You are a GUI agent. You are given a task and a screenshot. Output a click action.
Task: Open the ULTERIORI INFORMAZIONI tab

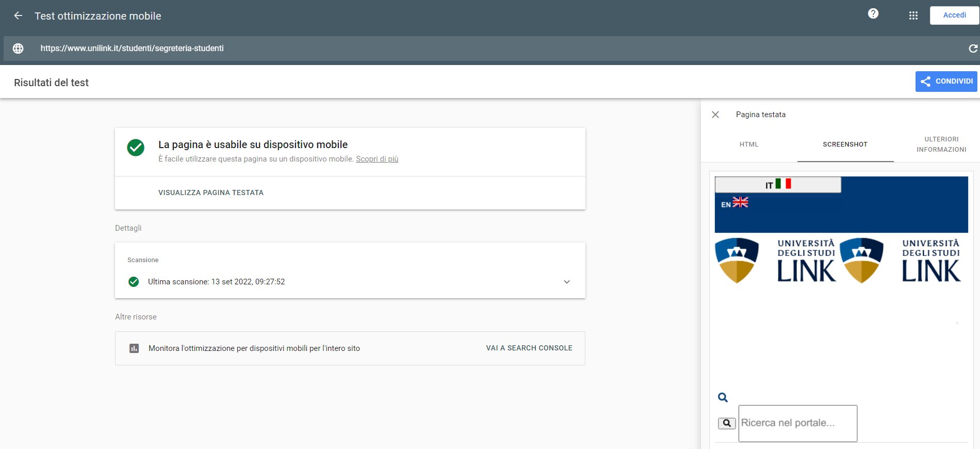[941, 145]
